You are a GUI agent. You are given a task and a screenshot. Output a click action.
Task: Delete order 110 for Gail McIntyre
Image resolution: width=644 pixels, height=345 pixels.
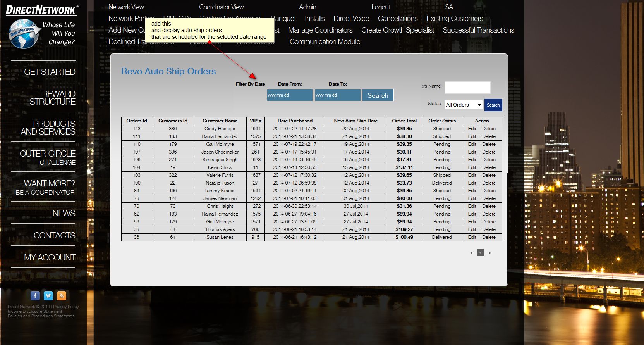[x=489, y=144]
